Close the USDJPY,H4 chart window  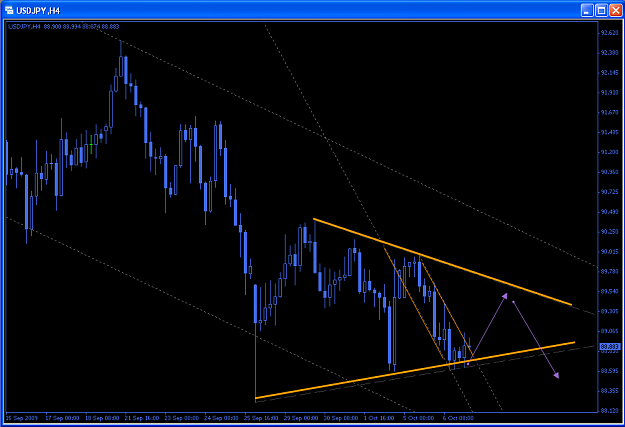click(616, 10)
